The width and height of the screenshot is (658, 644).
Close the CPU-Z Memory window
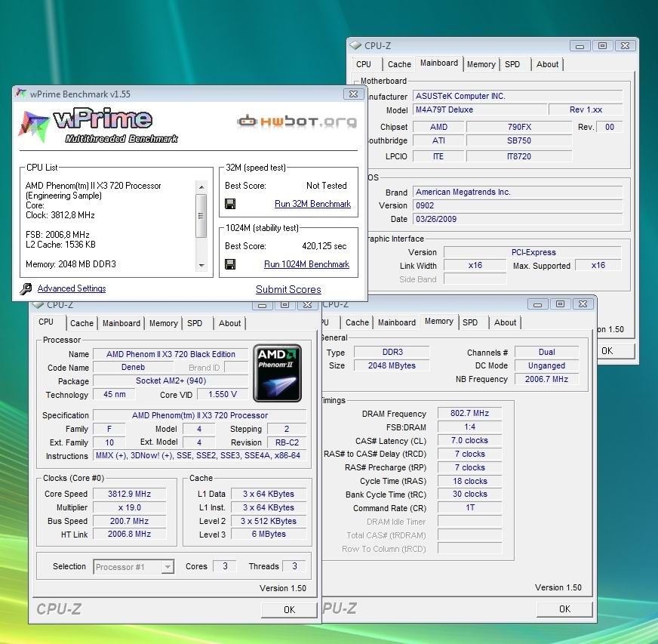(583, 304)
